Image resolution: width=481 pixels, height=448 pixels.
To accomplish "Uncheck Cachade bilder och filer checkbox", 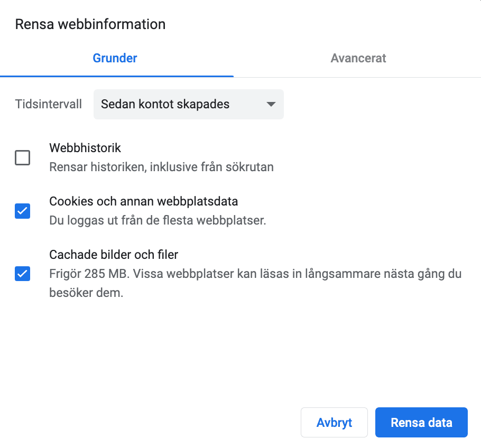I will point(23,274).
